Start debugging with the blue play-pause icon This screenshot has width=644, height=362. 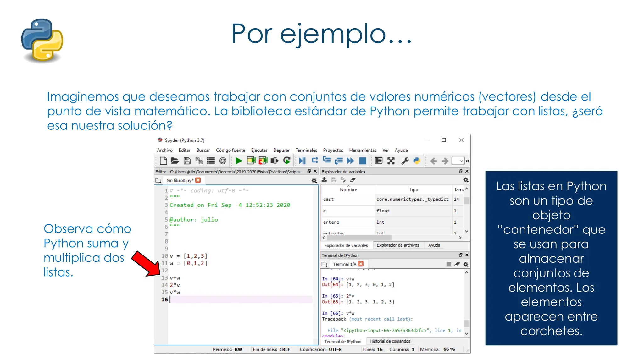tap(302, 161)
